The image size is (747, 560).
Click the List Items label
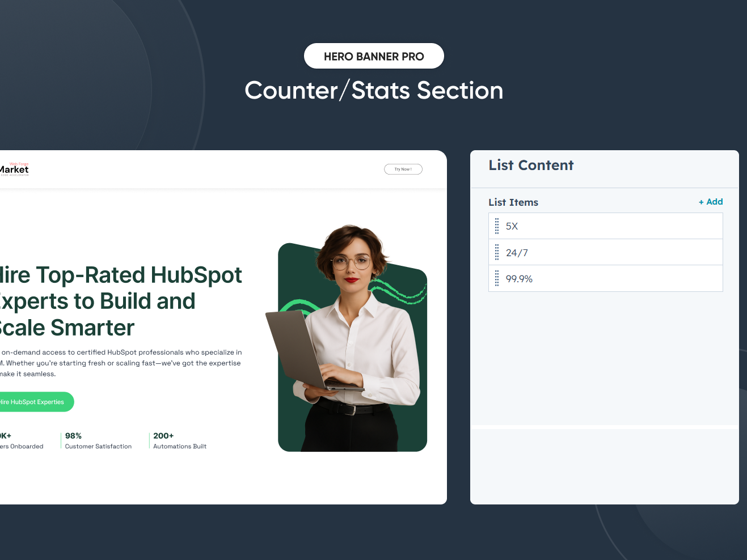pos(513,202)
